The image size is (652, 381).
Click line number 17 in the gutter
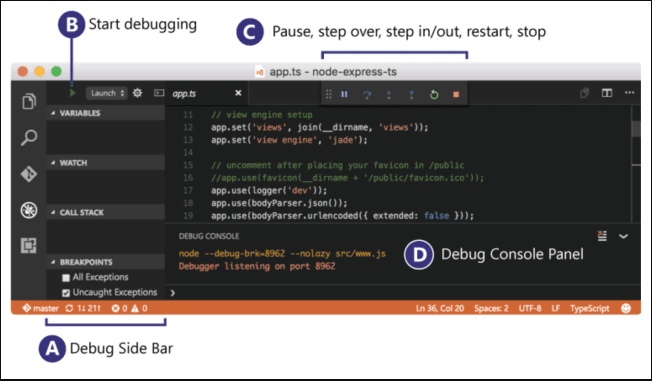188,190
